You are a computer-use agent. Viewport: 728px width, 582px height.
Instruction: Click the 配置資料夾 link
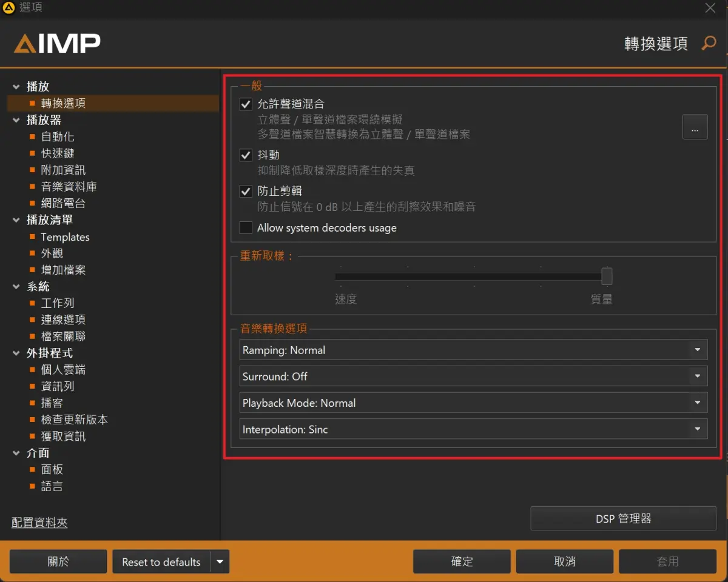39,523
